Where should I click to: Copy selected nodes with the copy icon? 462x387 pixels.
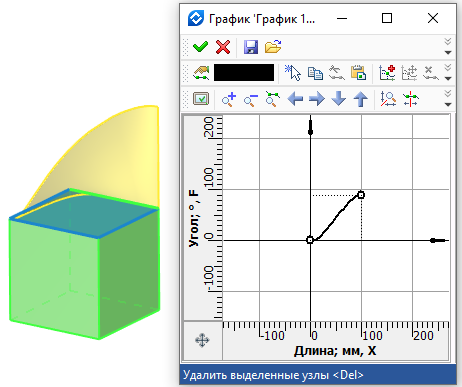pyautogui.click(x=315, y=73)
